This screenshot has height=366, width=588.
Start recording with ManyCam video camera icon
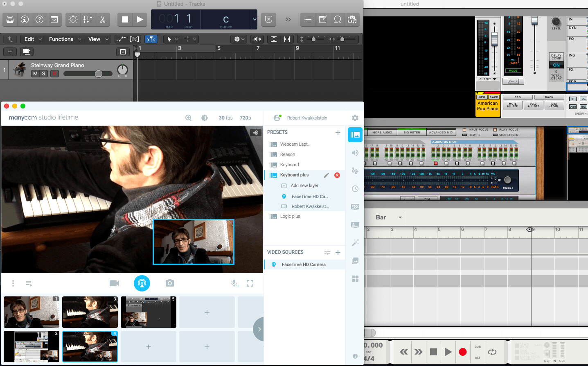tap(114, 283)
